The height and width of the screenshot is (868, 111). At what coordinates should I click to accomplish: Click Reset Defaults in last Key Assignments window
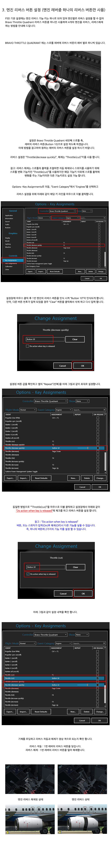[41, 712]
